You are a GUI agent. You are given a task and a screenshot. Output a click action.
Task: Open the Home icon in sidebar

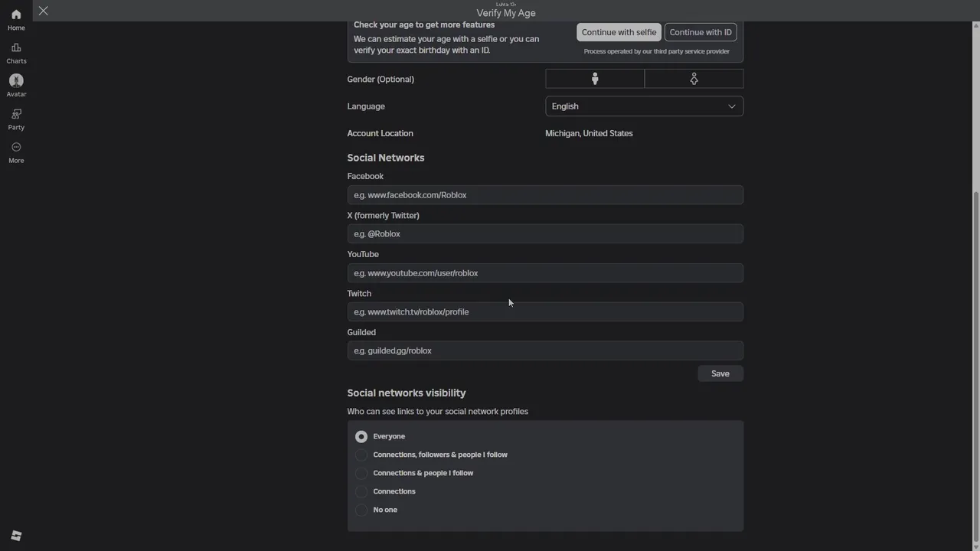[16, 15]
